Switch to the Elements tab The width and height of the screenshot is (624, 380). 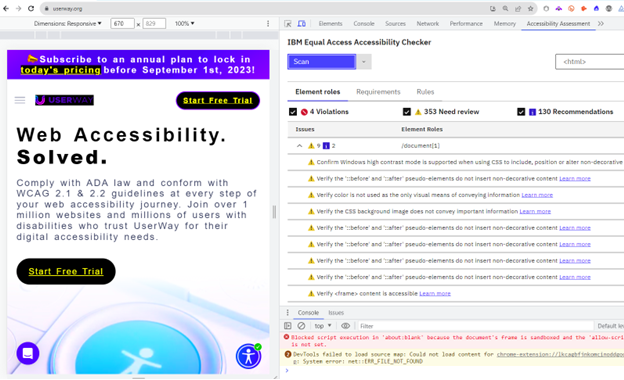click(330, 24)
